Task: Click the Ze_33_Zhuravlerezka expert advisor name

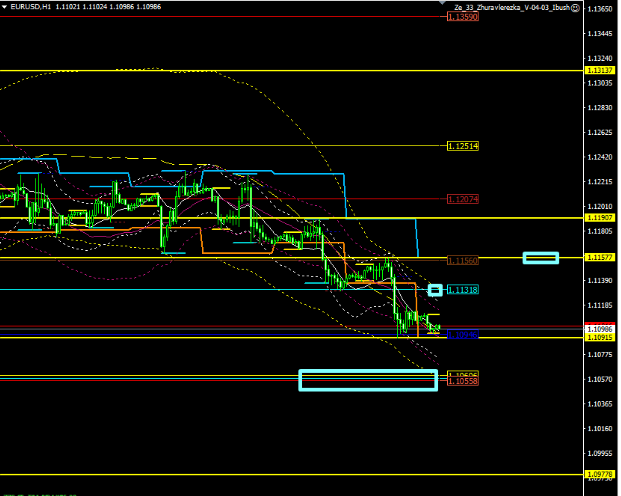Action: point(511,7)
